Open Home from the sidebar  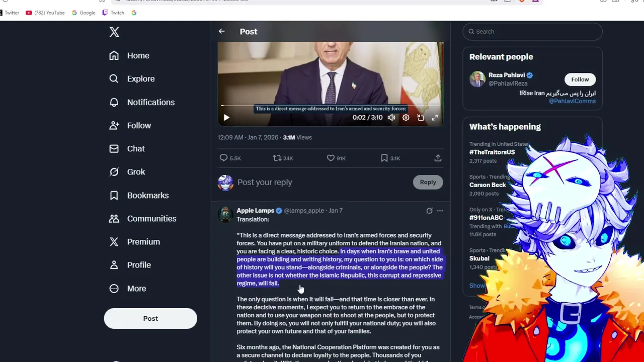click(129, 55)
